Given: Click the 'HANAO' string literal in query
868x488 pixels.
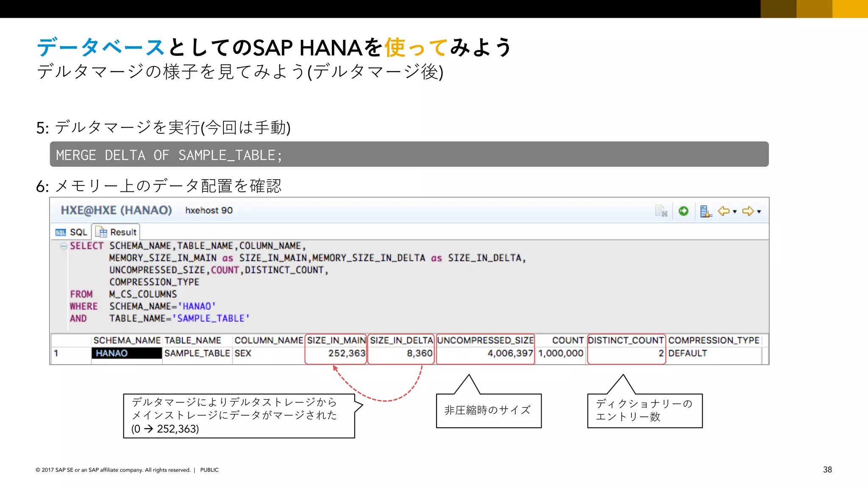Looking at the screenshot, I should coord(197,306).
